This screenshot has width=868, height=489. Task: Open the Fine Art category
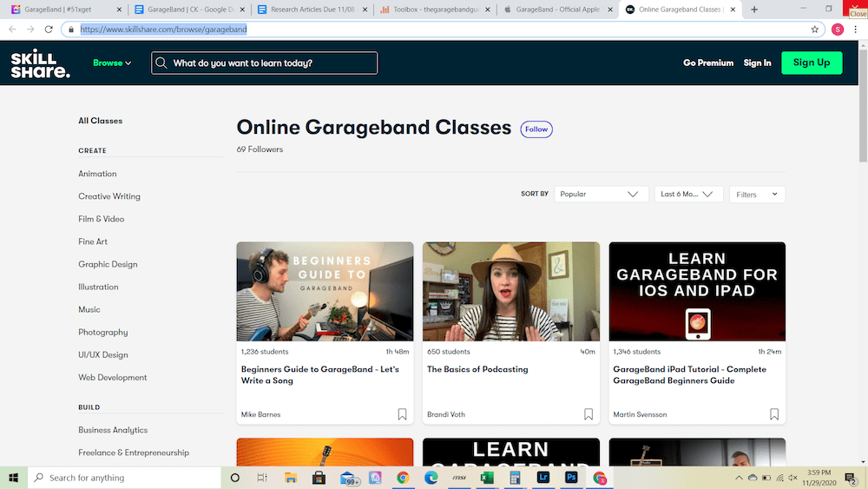pyautogui.click(x=93, y=241)
